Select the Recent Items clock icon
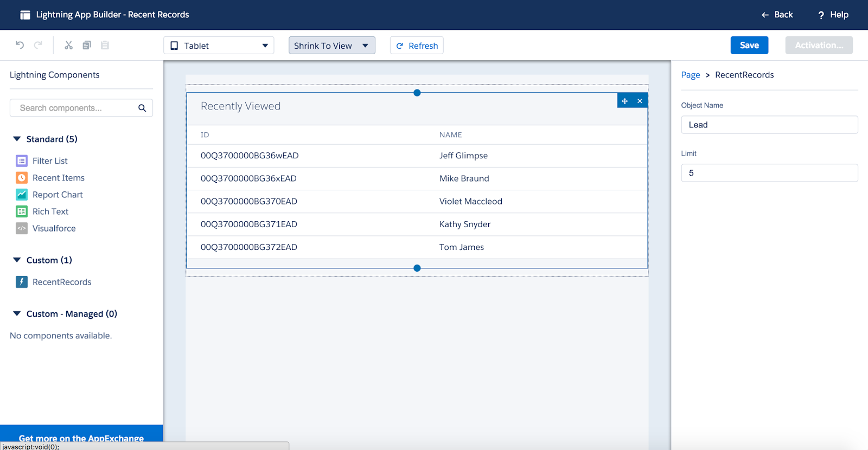868x450 pixels. click(x=22, y=177)
